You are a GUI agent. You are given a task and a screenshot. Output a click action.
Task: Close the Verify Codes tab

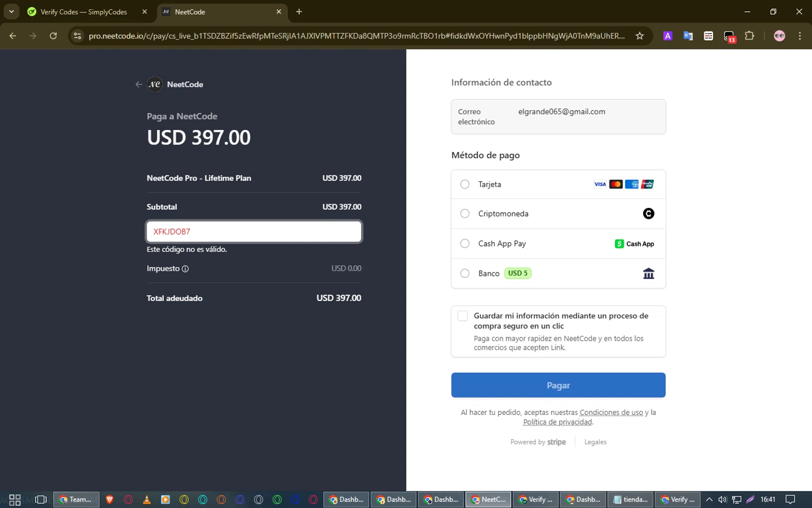click(145, 11)
